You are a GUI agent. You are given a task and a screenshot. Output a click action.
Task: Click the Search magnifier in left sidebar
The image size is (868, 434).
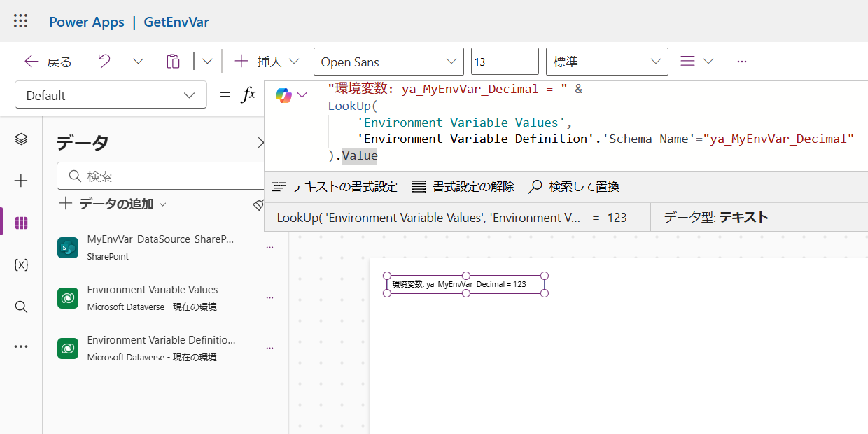(x=21, y=307)
